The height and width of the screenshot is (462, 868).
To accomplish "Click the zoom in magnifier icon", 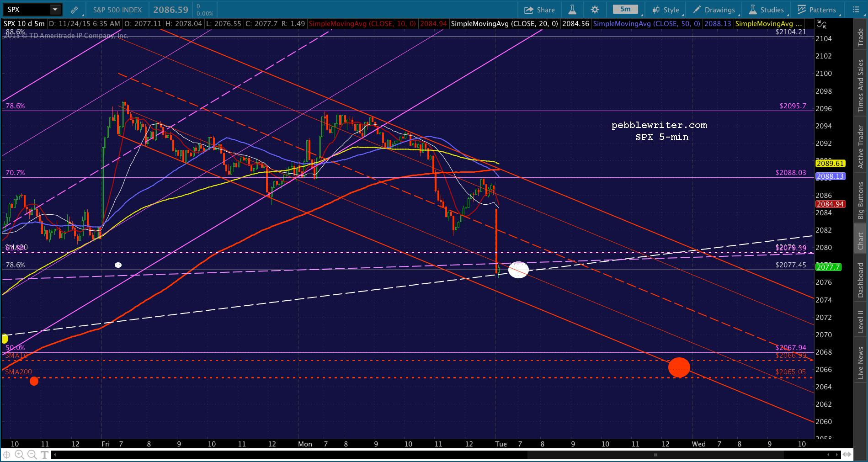I will (x=19, y=454).
